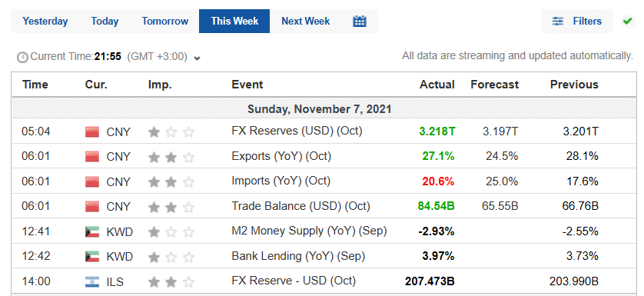This screenshot has height=296, width=644.
Task: Click the Kuwait flag on the Bank Lending row
Action: click(x=92, y=257)
